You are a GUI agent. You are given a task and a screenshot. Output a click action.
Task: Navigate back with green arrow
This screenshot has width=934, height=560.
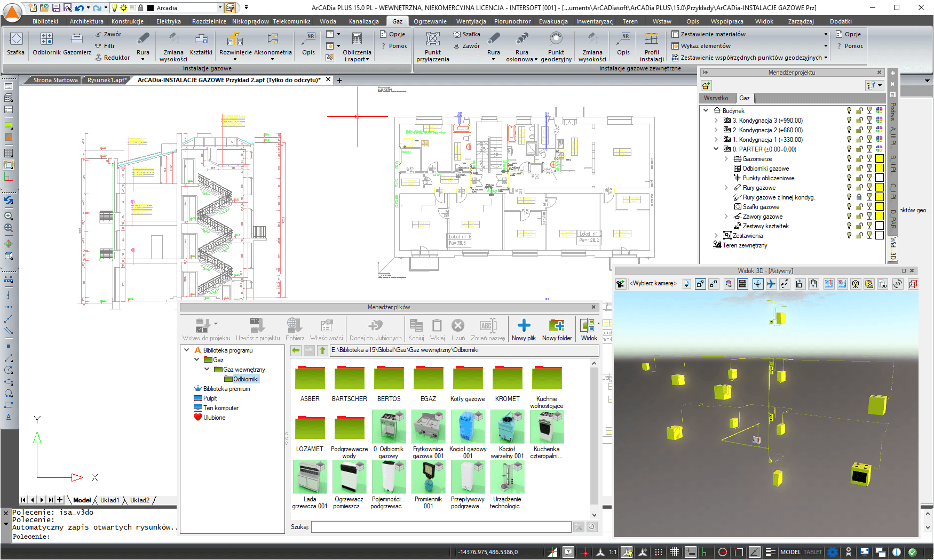(x=296, y=350)
